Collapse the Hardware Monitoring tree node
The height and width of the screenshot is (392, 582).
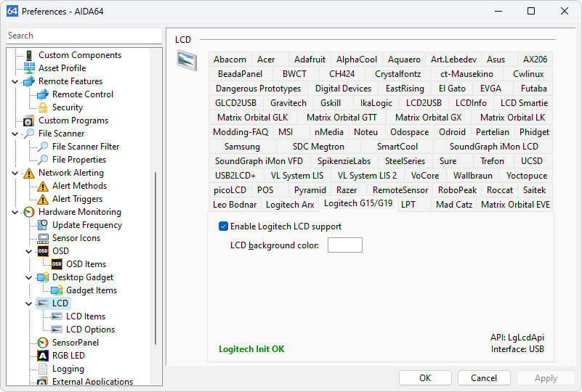tap(15, 212)
